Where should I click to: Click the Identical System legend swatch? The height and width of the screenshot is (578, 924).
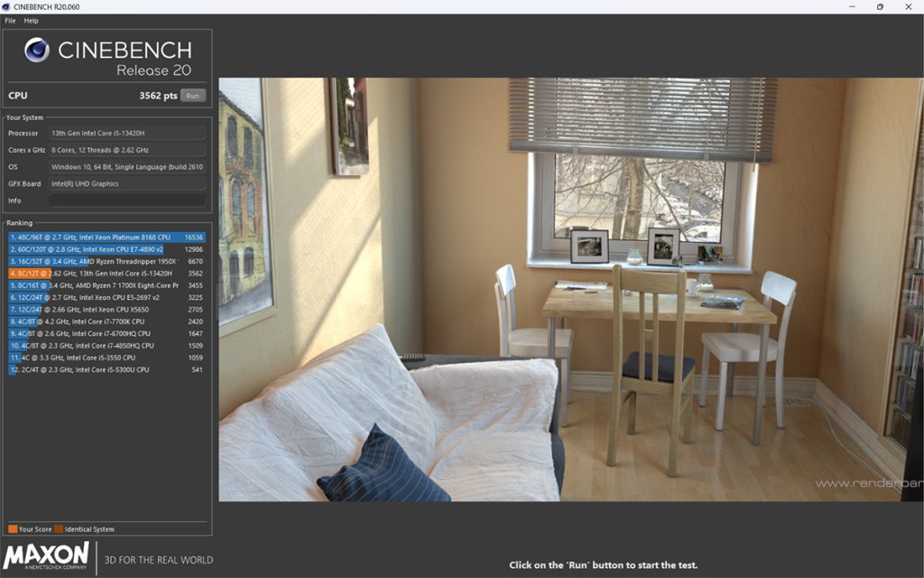click(x=59, y=529)
